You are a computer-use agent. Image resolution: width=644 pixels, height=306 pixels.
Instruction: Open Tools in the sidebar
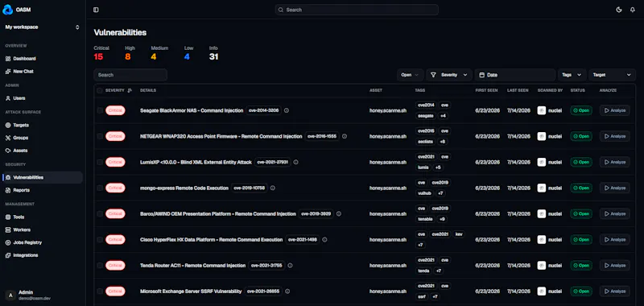43,217
